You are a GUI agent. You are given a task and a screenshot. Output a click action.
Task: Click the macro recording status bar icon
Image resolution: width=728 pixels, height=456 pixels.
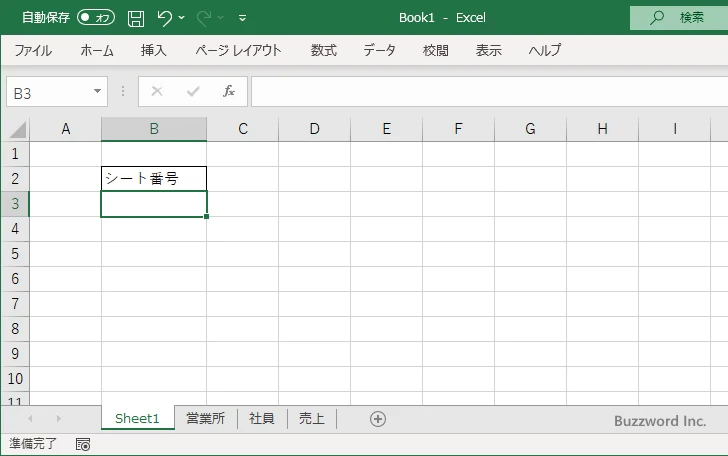(83, 444)
